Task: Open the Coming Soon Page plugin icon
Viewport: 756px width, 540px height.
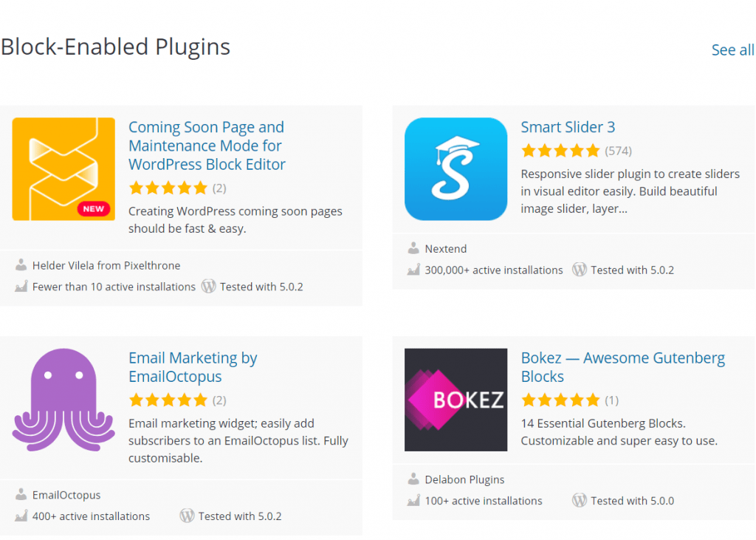Action: click(63, 169)
